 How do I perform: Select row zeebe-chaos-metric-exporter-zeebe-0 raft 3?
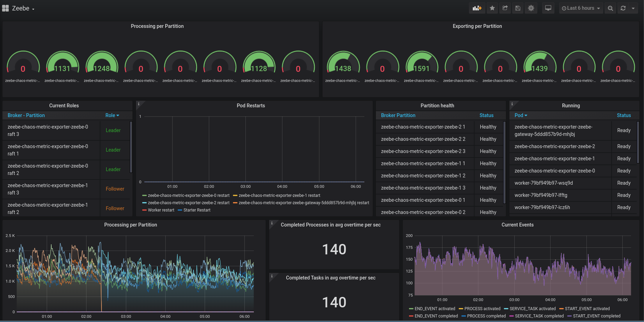(x=66, y=130)
